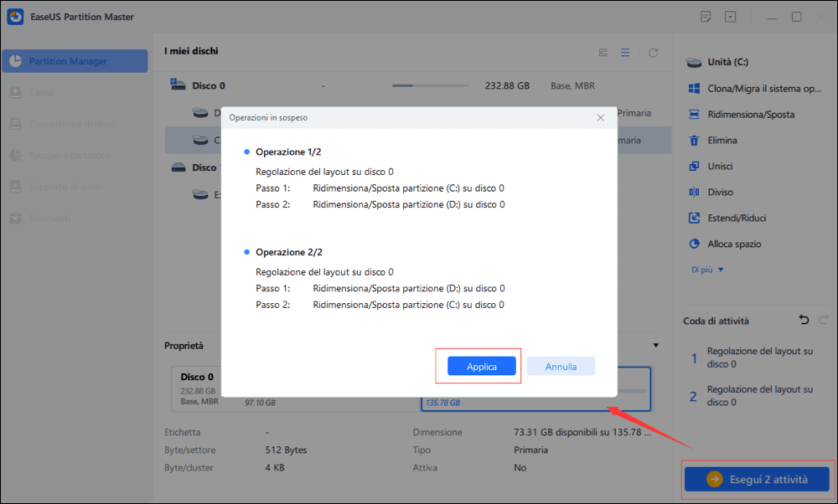Screen dimensions: 838x504
Task: Click the refresh disks icon
Action: pos(653,52)
